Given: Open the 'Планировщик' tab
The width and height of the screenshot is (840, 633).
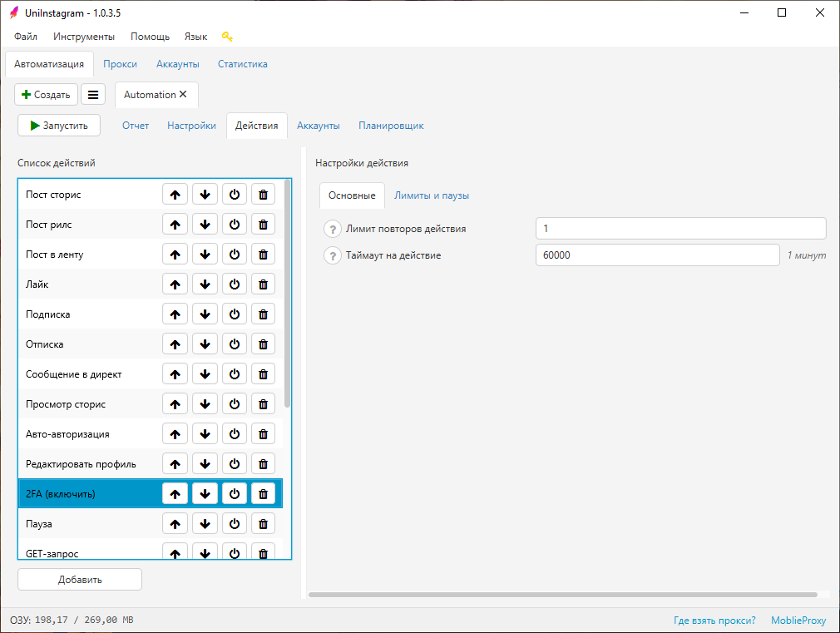Looking at the screenshot, I should 391,126.
